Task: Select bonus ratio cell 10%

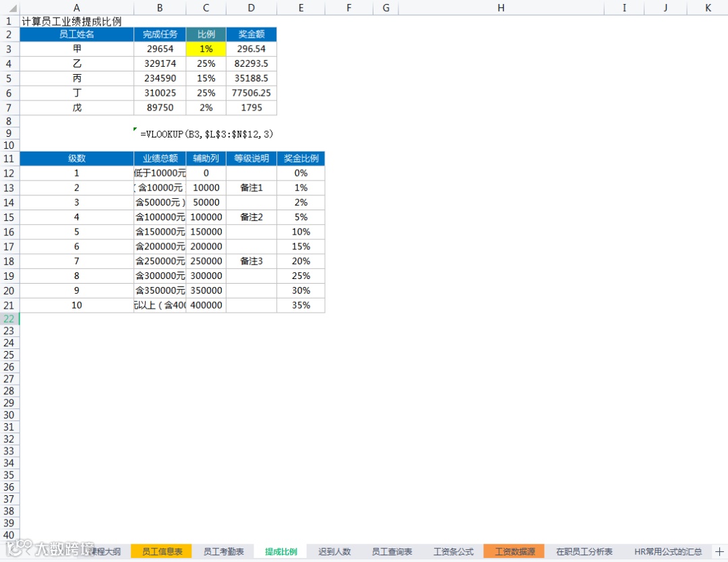Action: coord(301,232)
